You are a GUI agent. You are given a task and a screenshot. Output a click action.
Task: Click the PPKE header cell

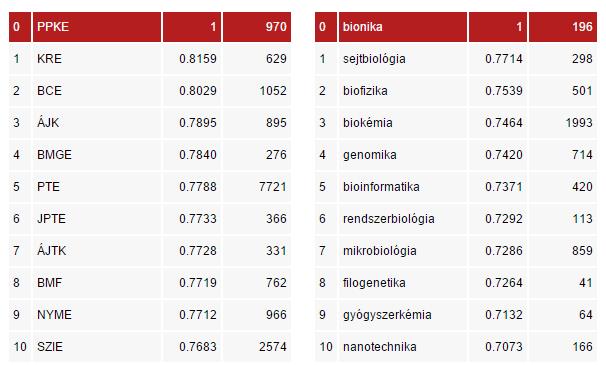point(97,27)
